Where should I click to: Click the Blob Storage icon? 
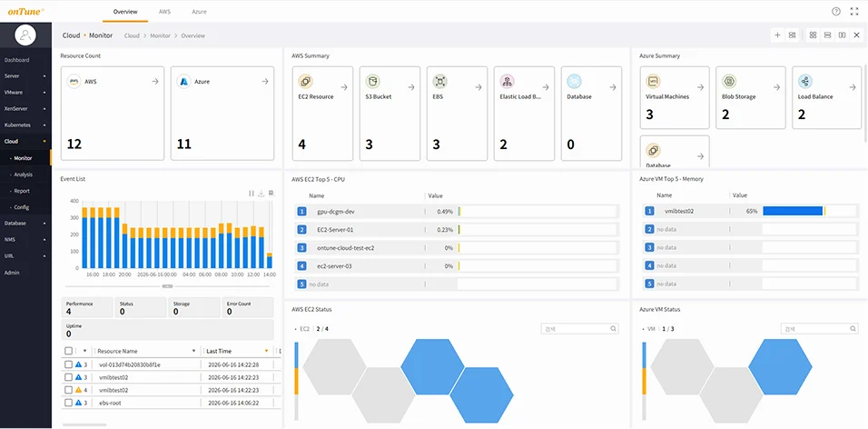729,82
